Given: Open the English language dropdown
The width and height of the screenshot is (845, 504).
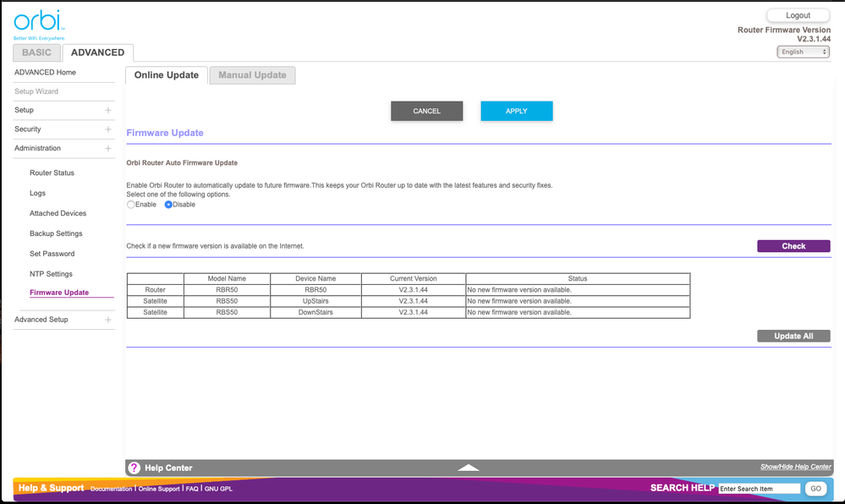Looking at the screenshot, I should pos(803,52).
